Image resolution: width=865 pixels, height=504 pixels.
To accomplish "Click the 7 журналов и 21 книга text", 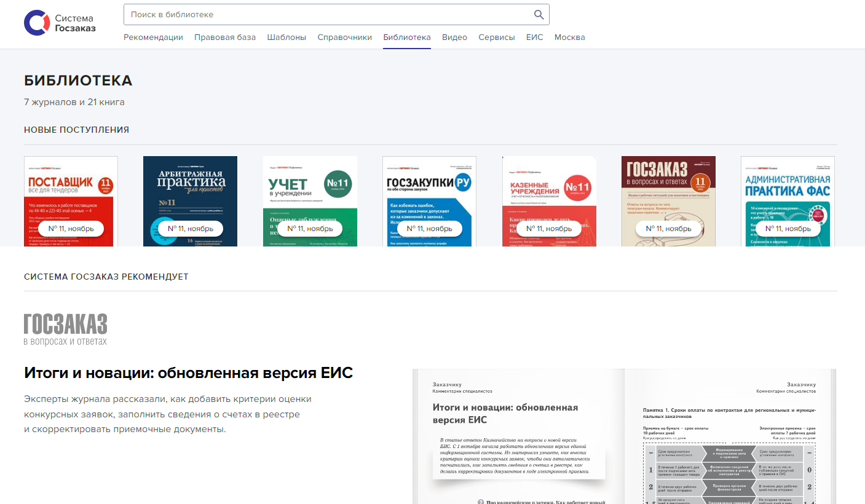I will pos(74,102).
